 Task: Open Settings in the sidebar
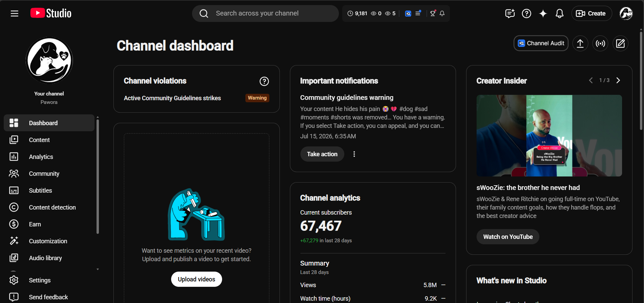49,280
